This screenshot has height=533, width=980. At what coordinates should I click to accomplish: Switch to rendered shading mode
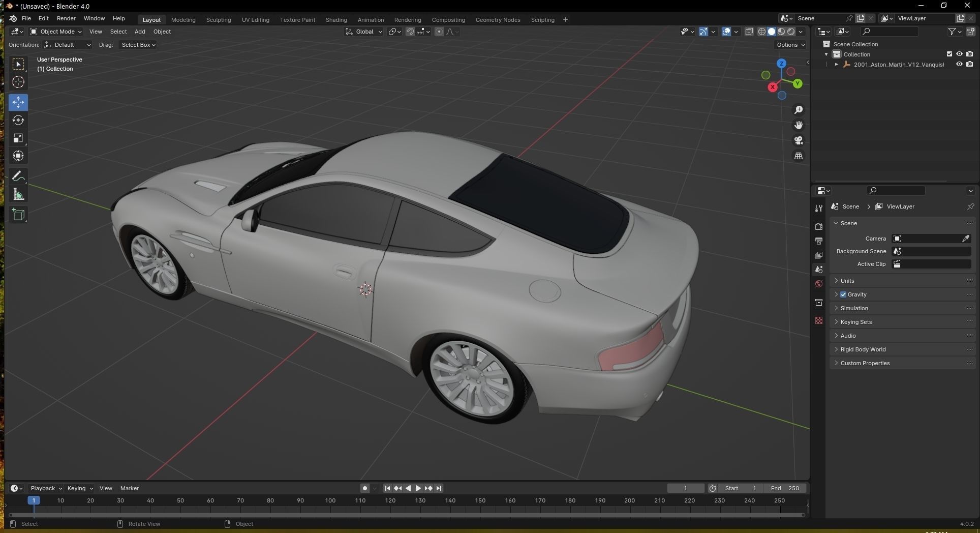(791, 32)
